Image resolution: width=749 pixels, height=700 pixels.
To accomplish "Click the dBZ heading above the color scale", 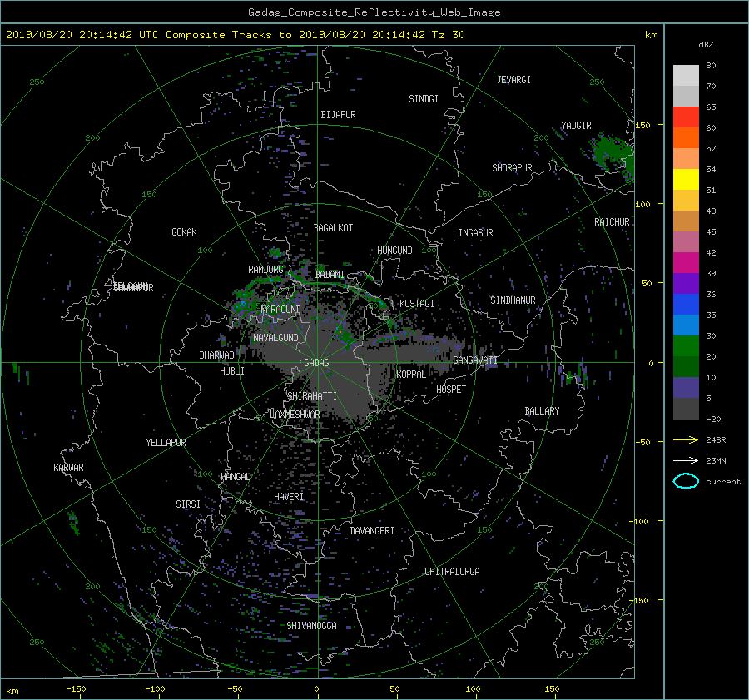I will coord(706,44).
